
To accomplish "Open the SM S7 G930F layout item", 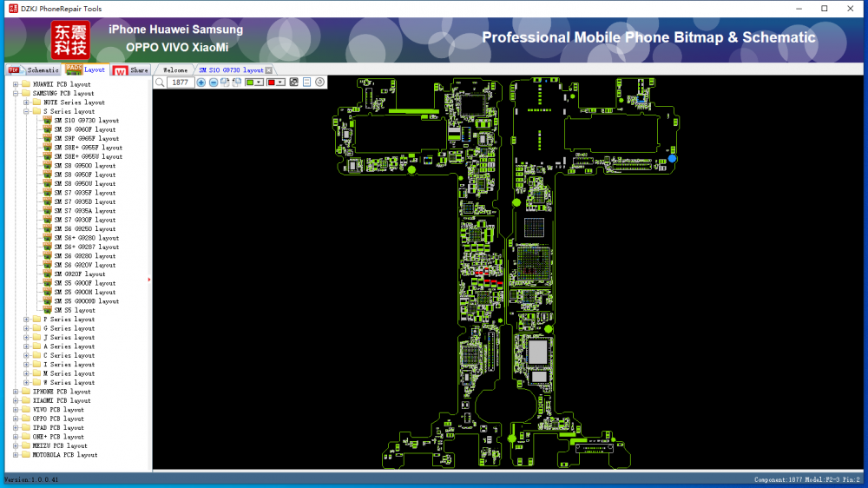I will [84, 220].
